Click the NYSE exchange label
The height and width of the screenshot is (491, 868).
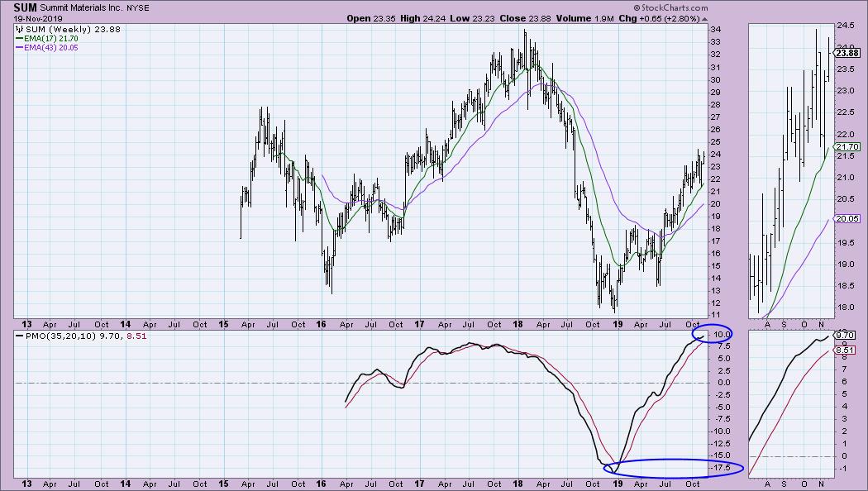138,8
